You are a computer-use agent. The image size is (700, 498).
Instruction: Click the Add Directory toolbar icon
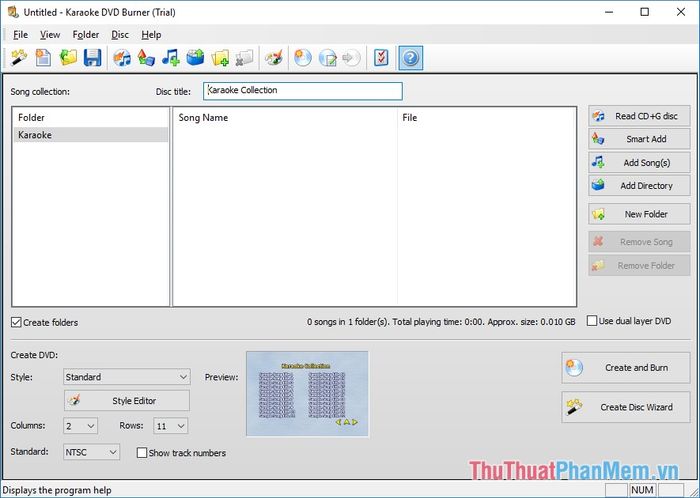[196, 58]
